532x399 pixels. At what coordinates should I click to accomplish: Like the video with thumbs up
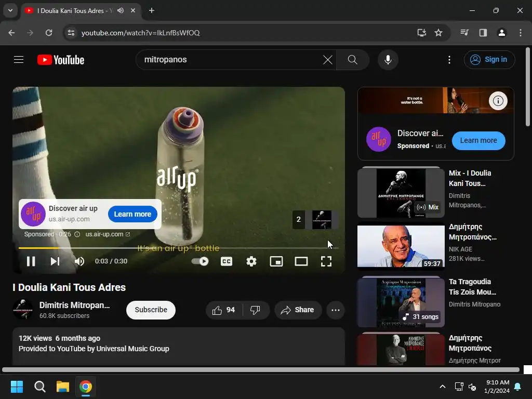pyautogui.click(x=224, y=310)
